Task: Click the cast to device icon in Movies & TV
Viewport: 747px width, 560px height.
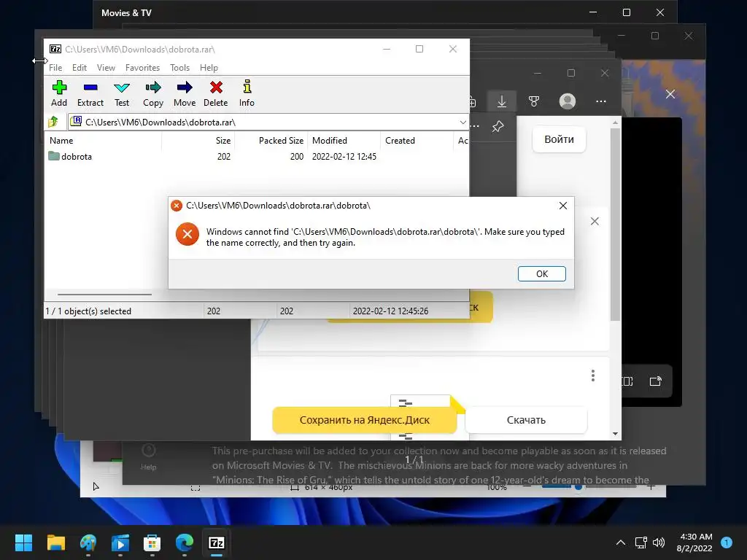Action: 656,381
